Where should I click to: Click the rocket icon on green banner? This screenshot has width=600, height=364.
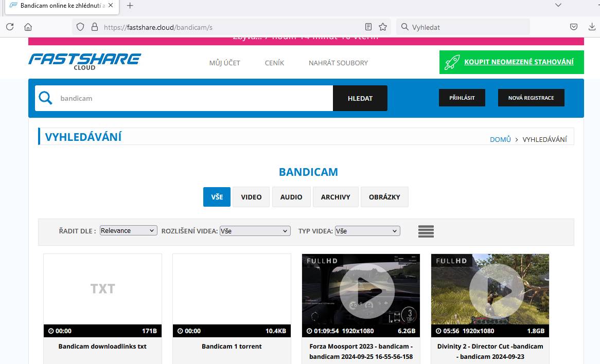point(452,62)
